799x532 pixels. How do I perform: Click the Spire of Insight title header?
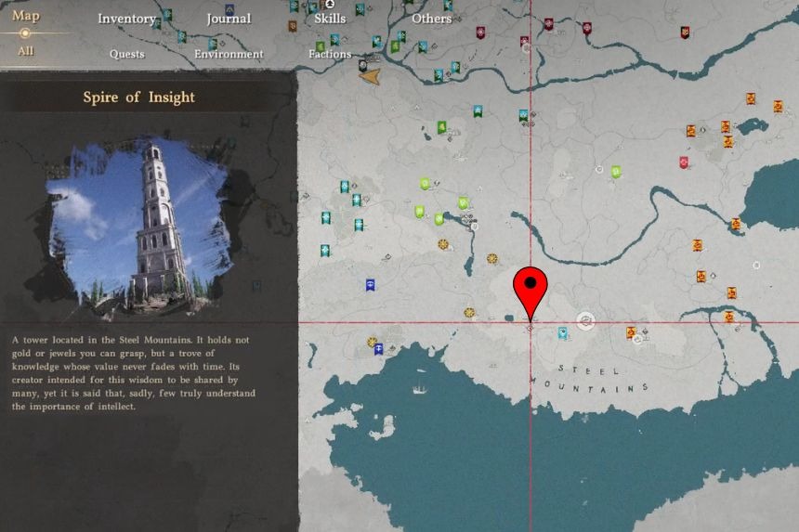[138, 97]
